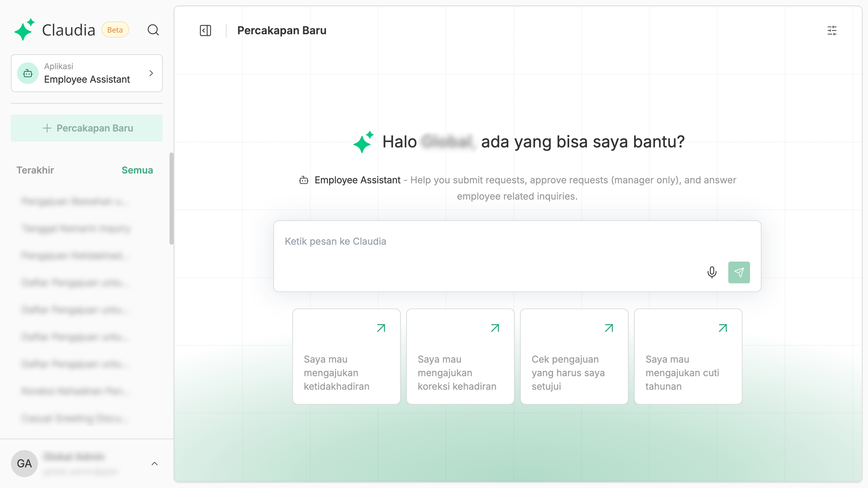
Task: Expand the user account menu chevron
Action: [x=154, y=463]
